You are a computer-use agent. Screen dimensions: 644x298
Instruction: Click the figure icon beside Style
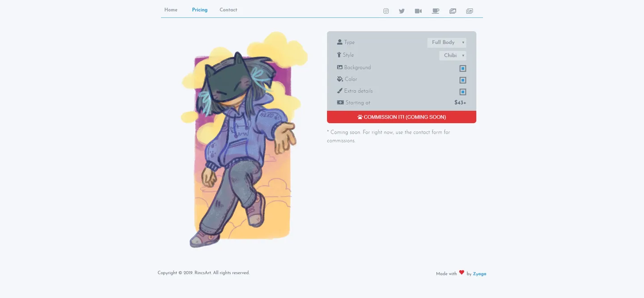[339, 55]
